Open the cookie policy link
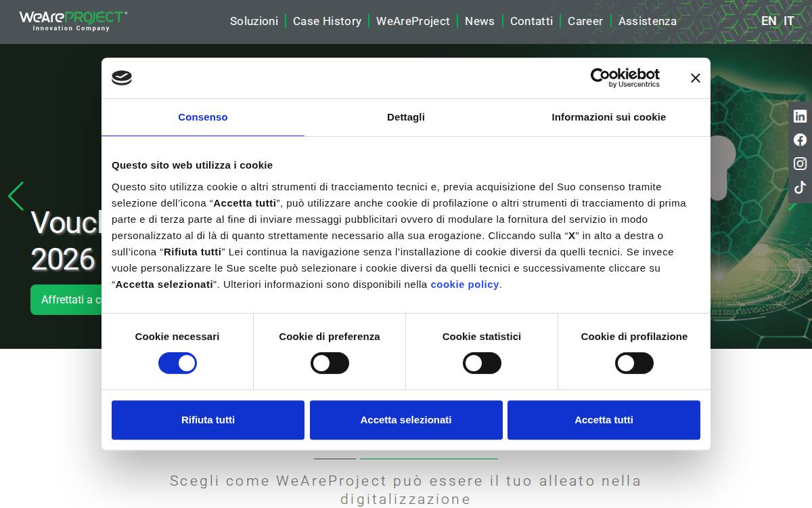The image size is (812, 508). point(465,284)
